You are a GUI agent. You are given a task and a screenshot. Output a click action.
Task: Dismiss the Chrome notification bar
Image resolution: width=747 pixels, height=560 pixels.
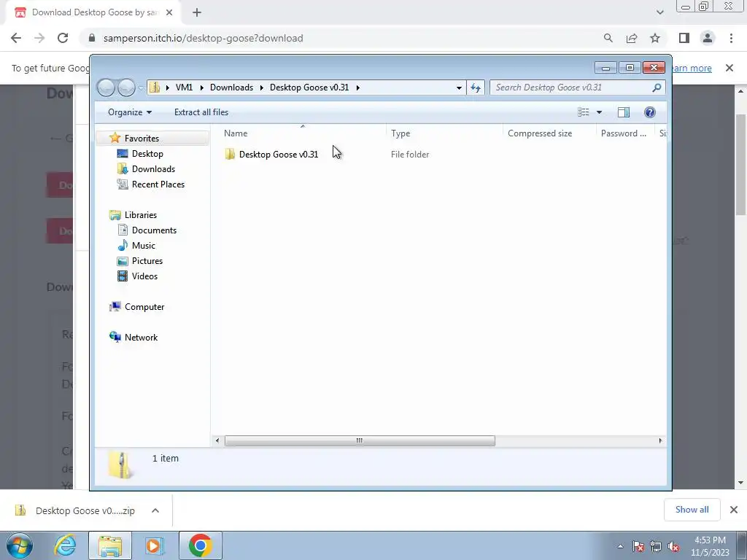[x=729, y=68]
